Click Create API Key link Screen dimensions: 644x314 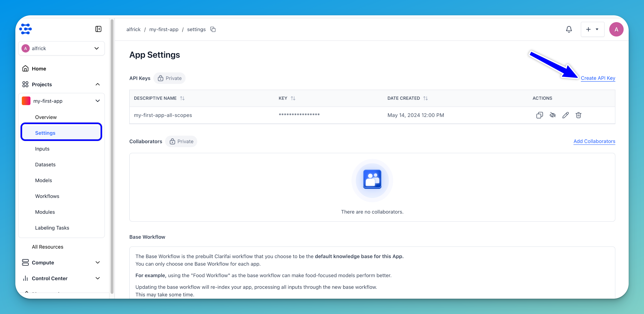[598, 78]
